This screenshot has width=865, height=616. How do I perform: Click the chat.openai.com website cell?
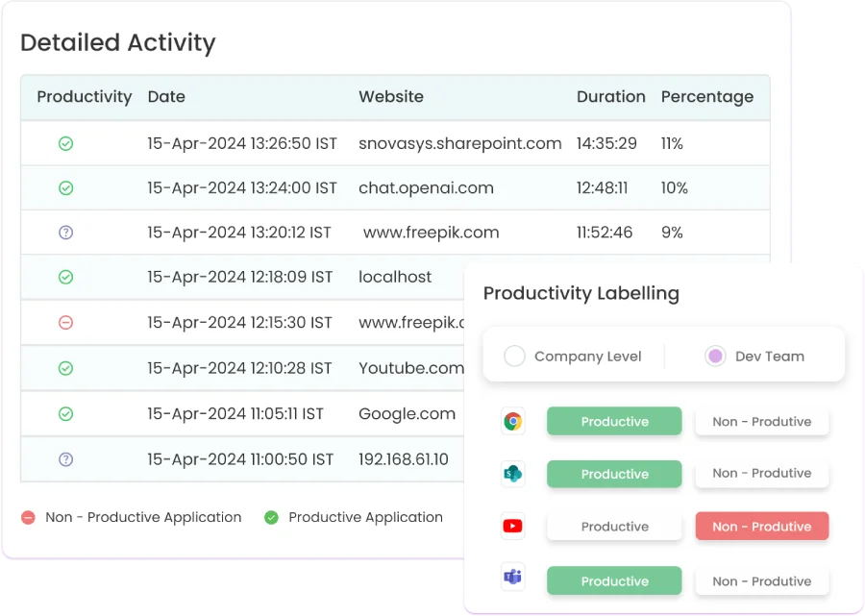click(426, 188)
